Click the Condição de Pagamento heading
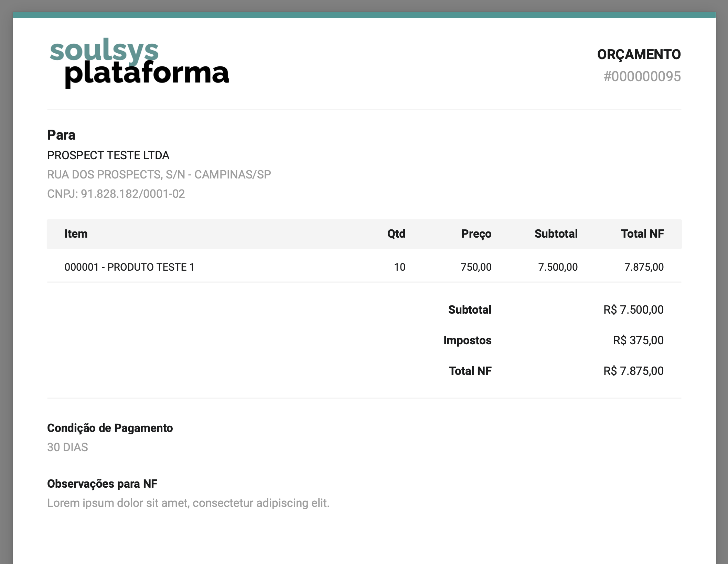 click(110, 428)
